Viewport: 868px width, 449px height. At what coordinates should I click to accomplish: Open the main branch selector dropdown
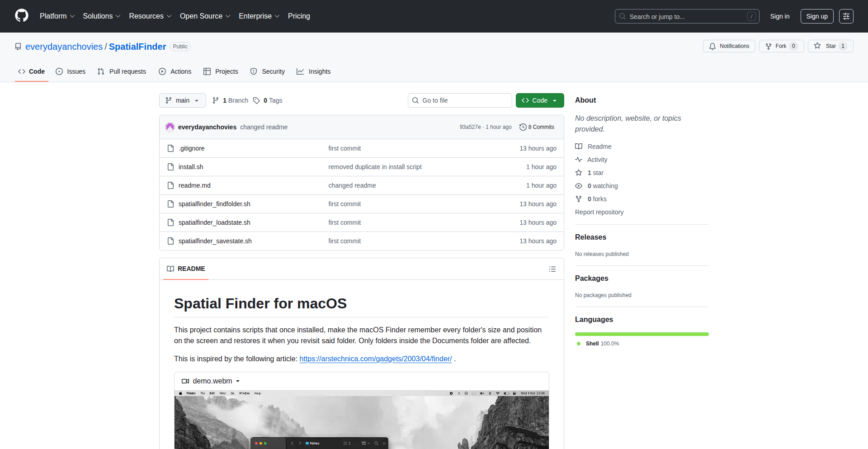click(183, 100)
